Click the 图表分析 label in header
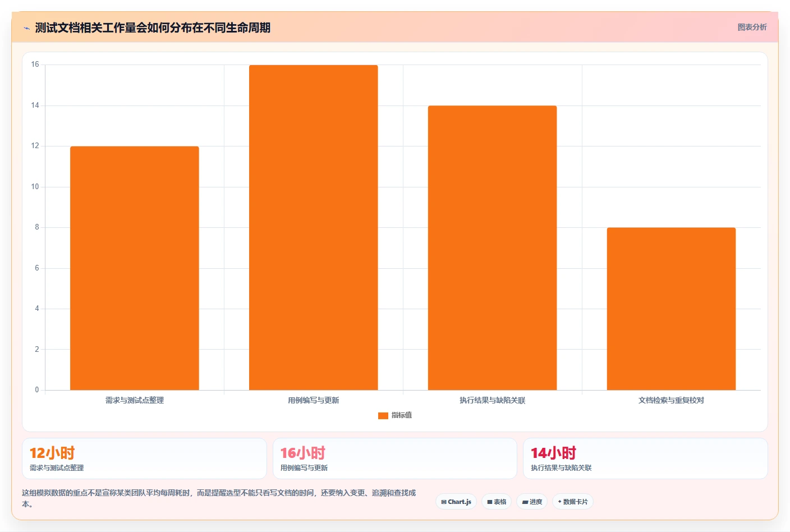 tap(752, 27)
